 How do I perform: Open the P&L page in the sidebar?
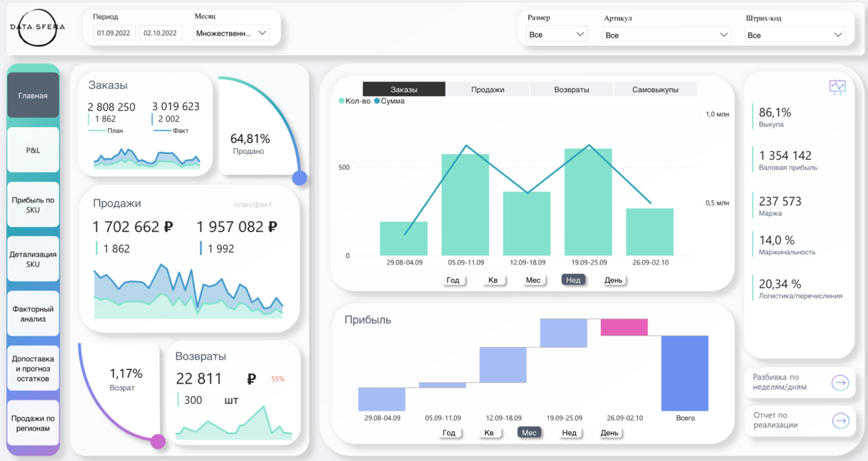pyautogui.click(x=33, y=150)
